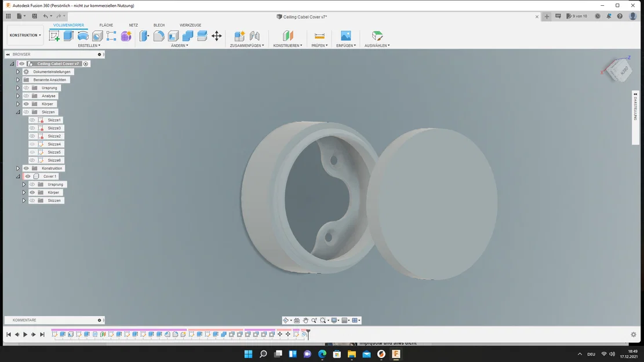Click the Windows Start button

pyautogui.click(x=248, y=354)
